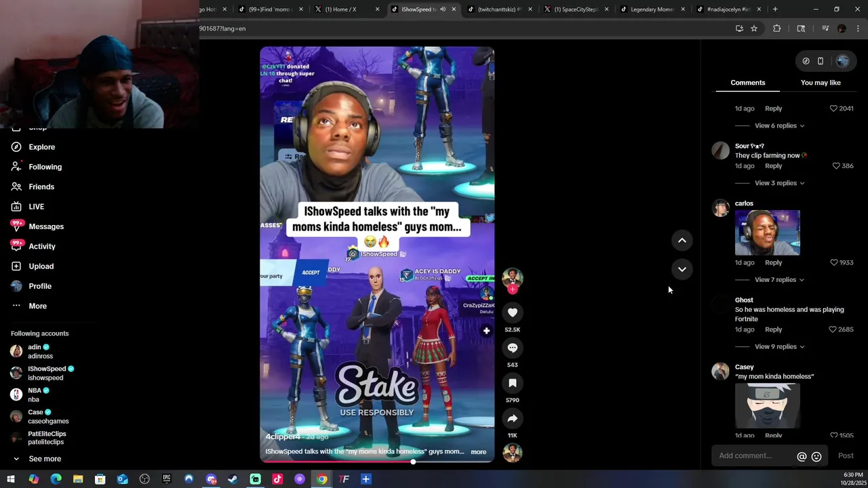The image size is (868, 488).
Task: Bookmark this page with the star icon
Action: [x=753, y=28]
